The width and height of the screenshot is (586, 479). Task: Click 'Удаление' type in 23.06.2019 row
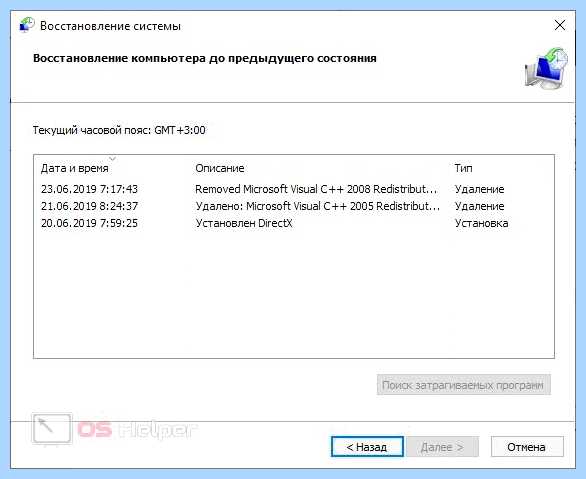click(x=479, y=189)
